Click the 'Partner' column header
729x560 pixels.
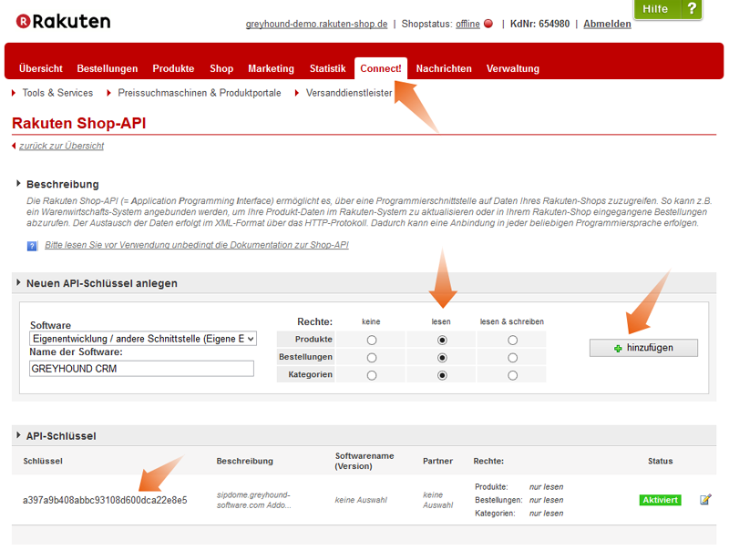click(x=438, y=461)
